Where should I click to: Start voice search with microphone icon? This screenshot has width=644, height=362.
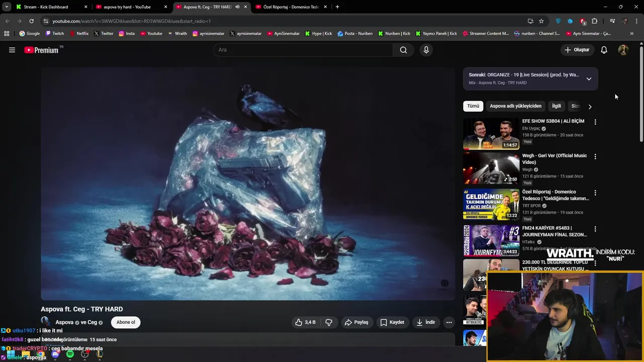click(426, 50)
